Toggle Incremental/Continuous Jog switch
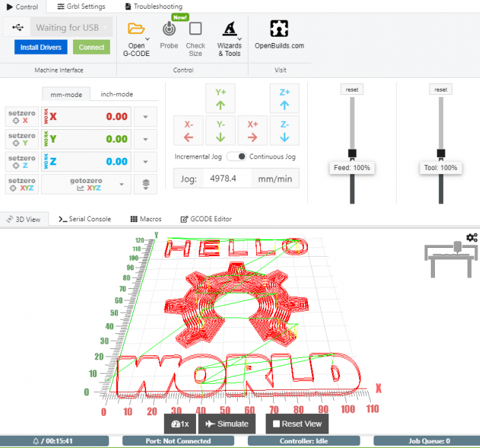Image resolution: width=480 pixels, height=448 pixels. click(236, 156)
